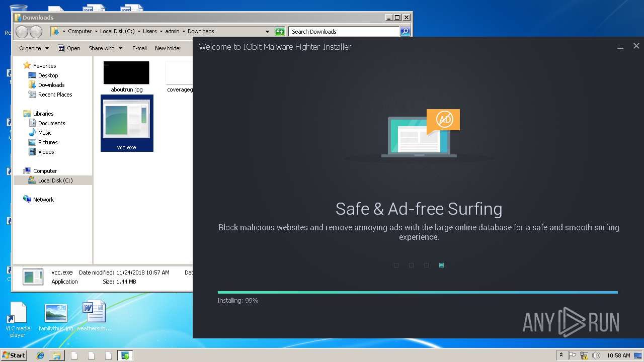This screenshot has width=644, height=362.
Task: Click Local Disk (C:) in address breadcrumb
Action: pyautogui.click(x=117, y=31)
